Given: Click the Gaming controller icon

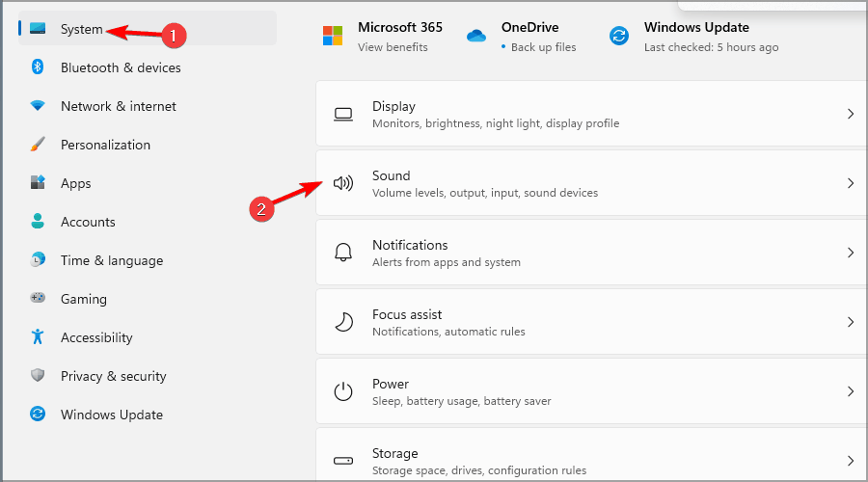Looking at the screenshot, I should pos(38,298).
